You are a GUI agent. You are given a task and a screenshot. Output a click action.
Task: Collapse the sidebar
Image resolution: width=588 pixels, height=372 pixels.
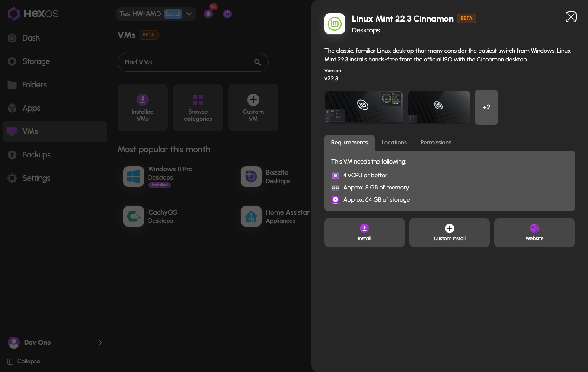coord(24,362)
